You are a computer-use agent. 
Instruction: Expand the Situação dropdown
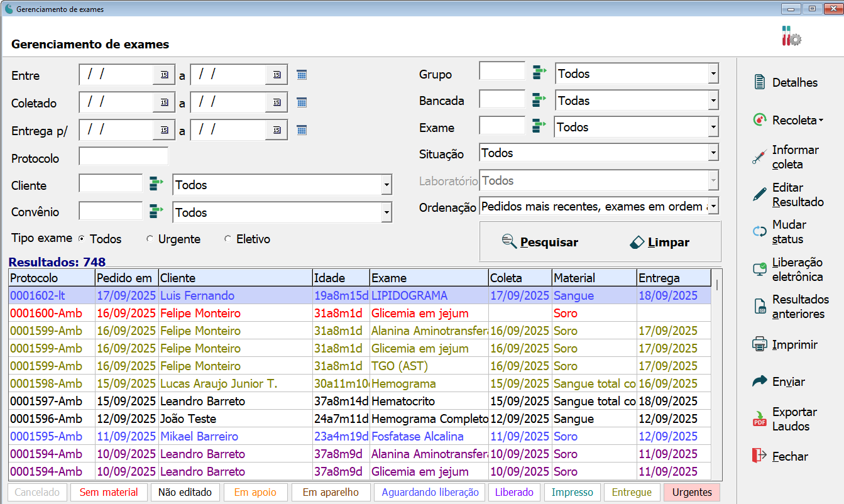coord(713,153)
